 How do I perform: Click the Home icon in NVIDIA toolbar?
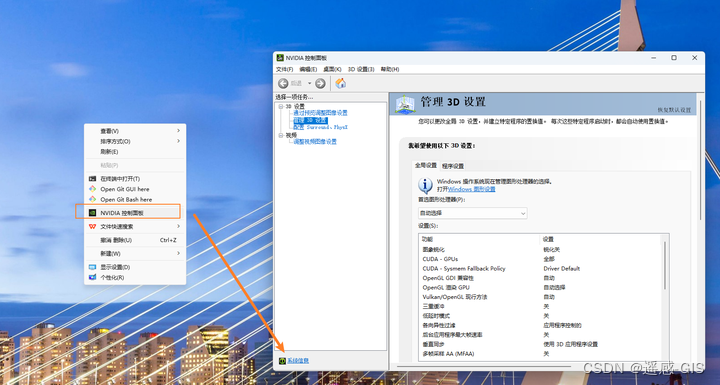(340, 83)
